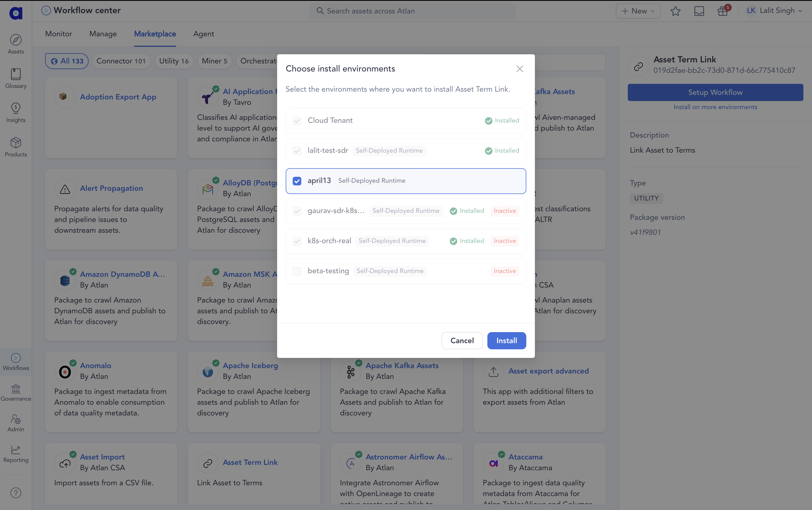Open Assets in the sidebar

coord(16,44)
